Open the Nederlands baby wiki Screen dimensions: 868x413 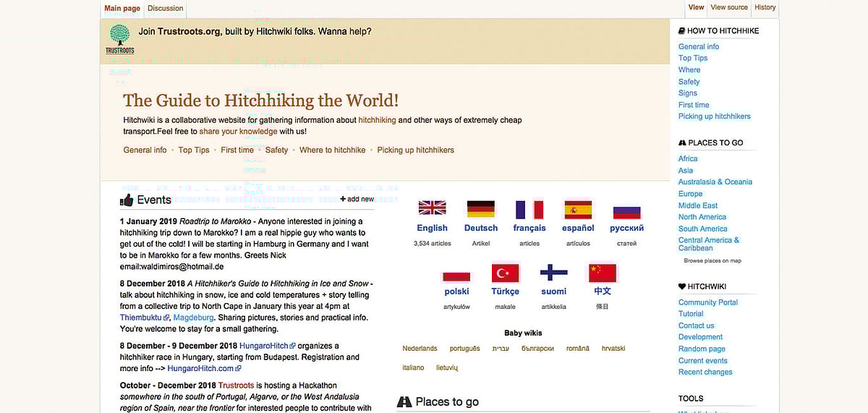coord(420,349)
